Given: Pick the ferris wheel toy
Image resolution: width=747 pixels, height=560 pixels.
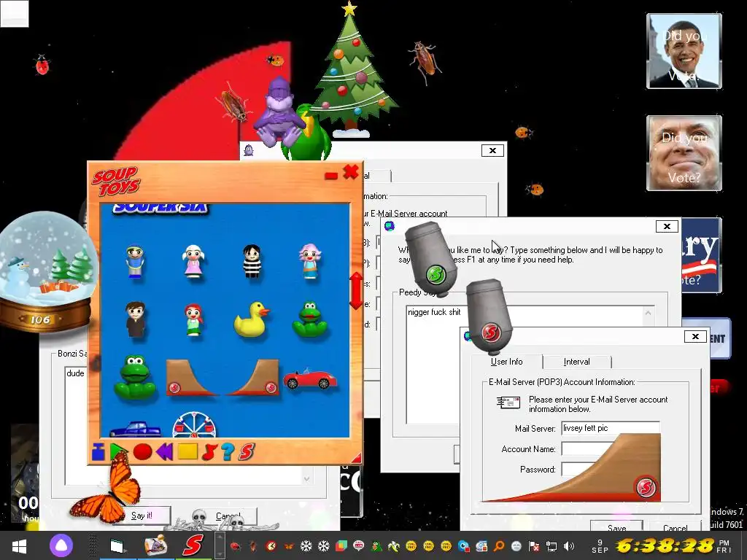Looking at the screenshot, I should (194, 425).
